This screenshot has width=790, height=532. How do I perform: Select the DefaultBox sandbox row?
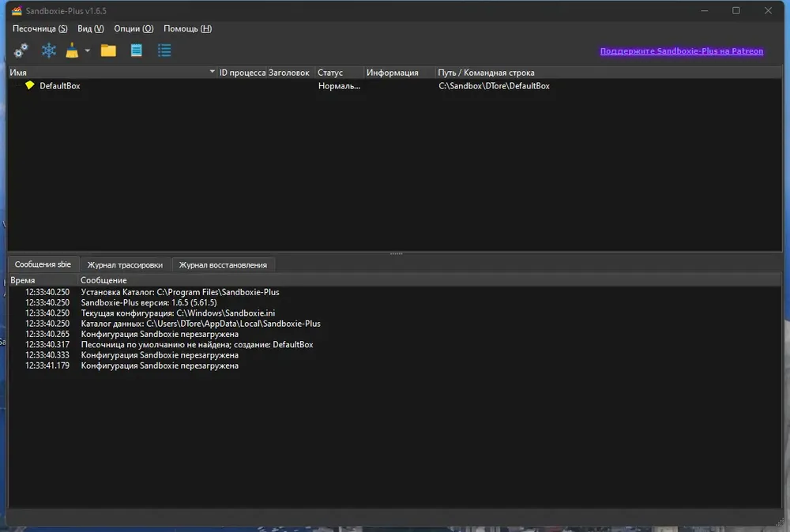(x=395, y=85)
